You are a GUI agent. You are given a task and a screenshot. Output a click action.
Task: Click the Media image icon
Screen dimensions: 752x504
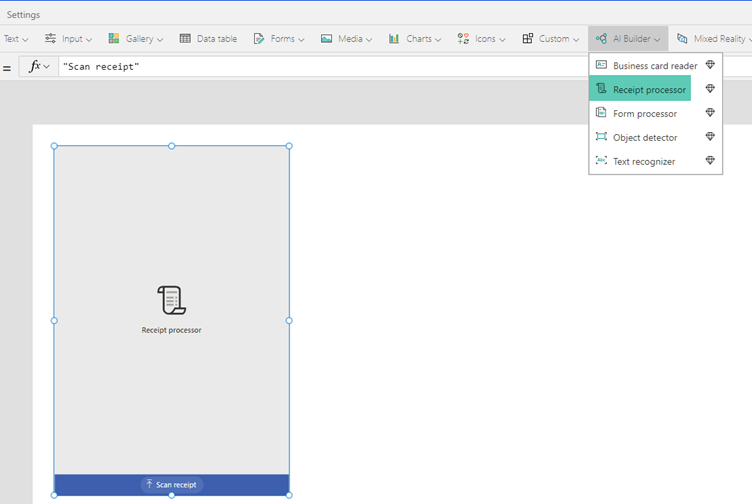pyautogui.click(x=327, y=38)
